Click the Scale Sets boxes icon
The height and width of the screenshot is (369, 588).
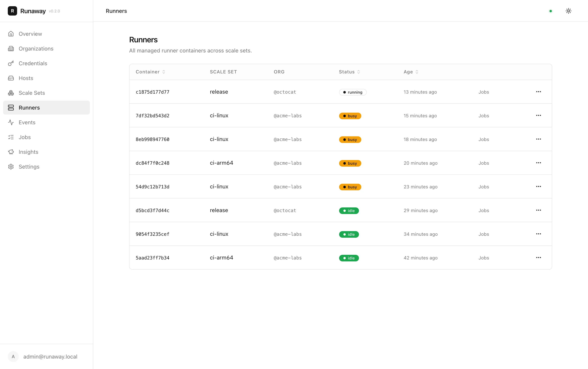[11, 93]
